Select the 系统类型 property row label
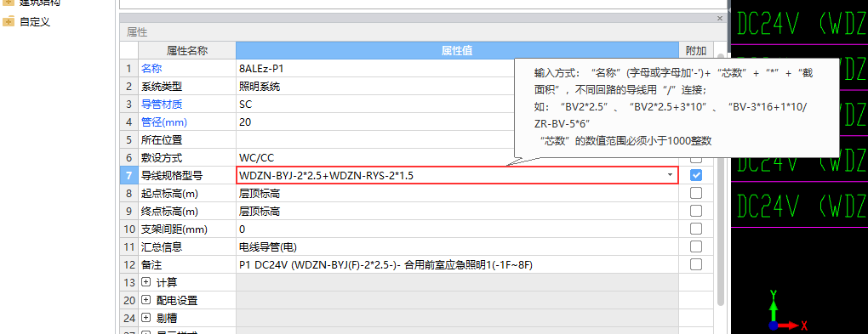Image resolution: width=868 pixels, height=334 pixels. point(161,87)
